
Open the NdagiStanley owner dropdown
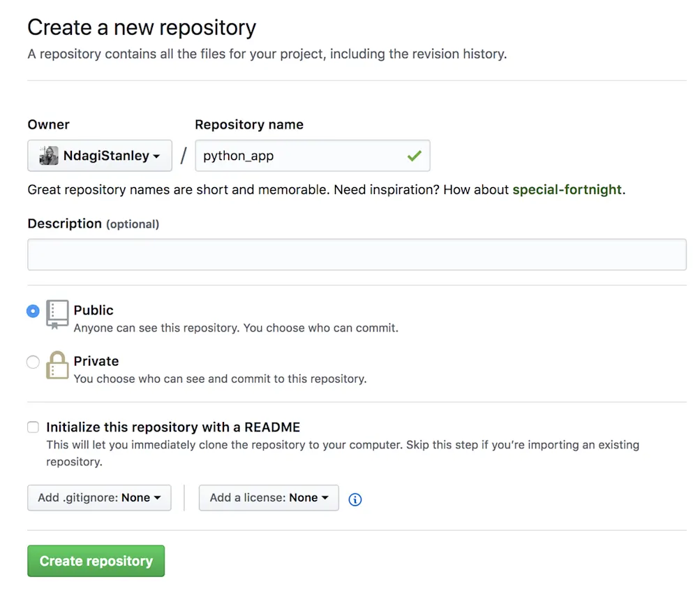(100, 156)
